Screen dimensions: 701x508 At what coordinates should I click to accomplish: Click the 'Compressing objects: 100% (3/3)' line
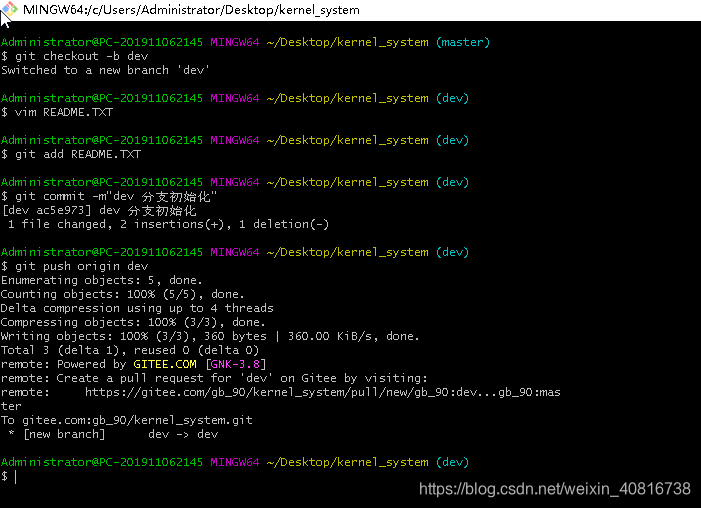(133, 322)
